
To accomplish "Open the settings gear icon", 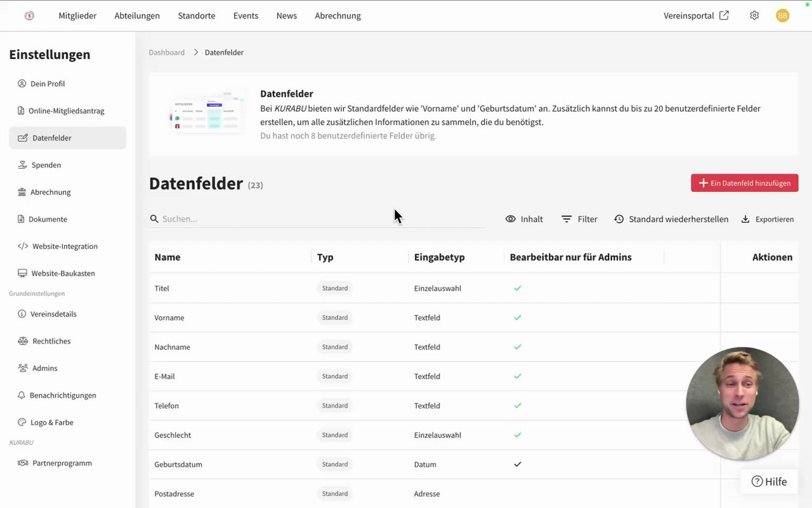I will [754, 16].
